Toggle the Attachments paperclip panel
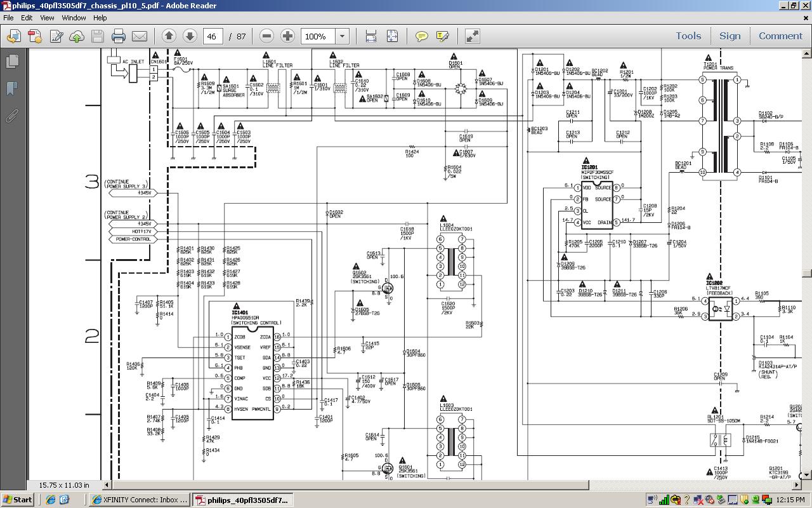812x508 pixels. 12,116
